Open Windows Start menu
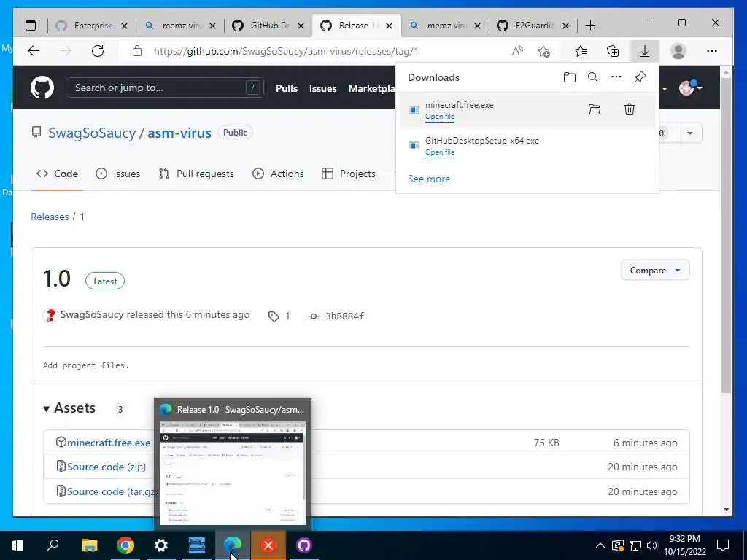This screenshot has height=560, width=747. 18,545
